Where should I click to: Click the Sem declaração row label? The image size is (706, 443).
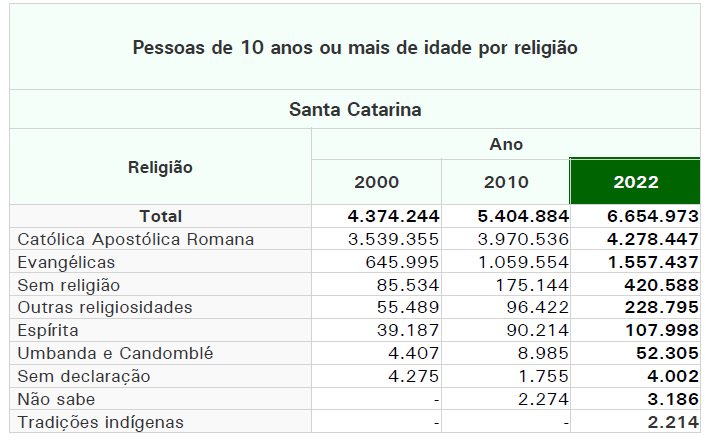tap(84, 376)
